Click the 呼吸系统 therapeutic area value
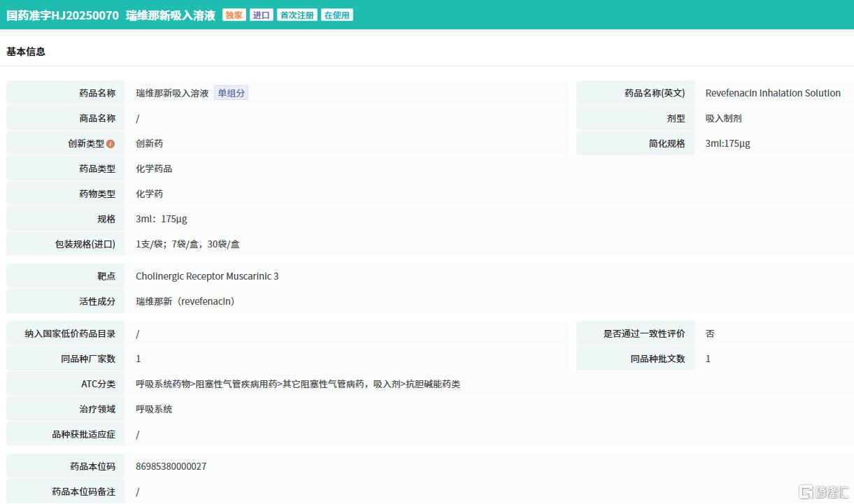Viewport: 854px width, 504px height. (154, 409)
